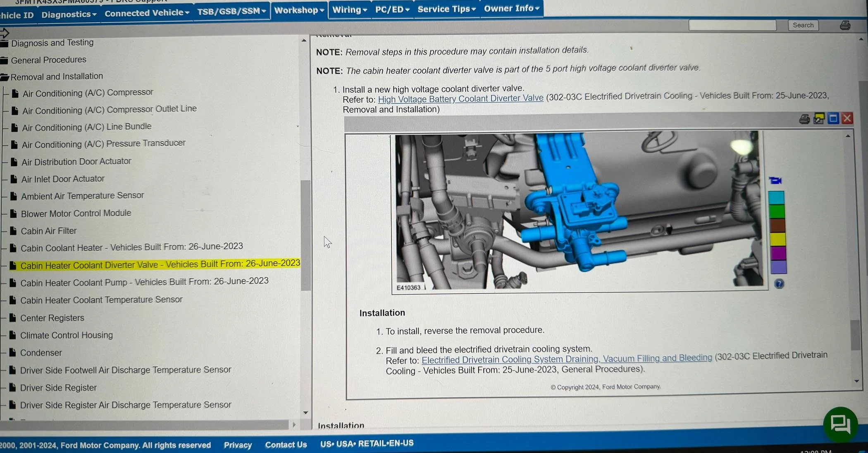868x453 pixels.
Task: Open Cabin Heater Coolant Temperature Sensor
Action: (101, 300)
